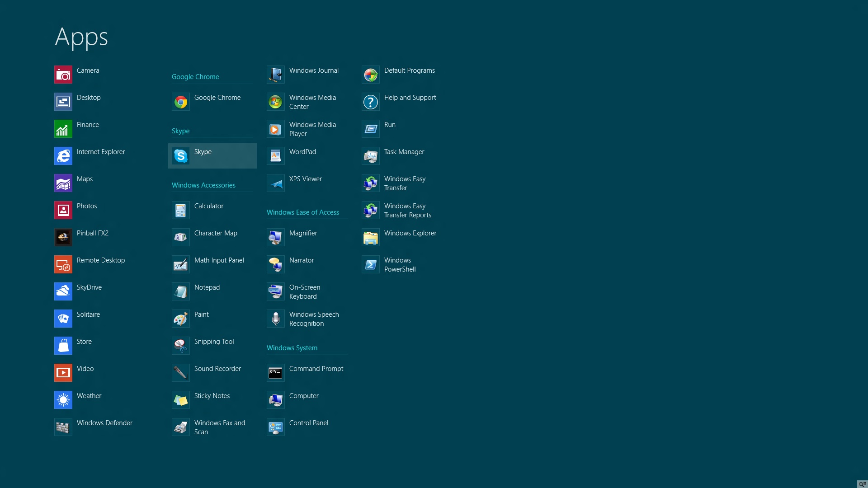Open the Task Manager icon
Image resolution: width=868 pixels, height=488 pixels.
371,156
